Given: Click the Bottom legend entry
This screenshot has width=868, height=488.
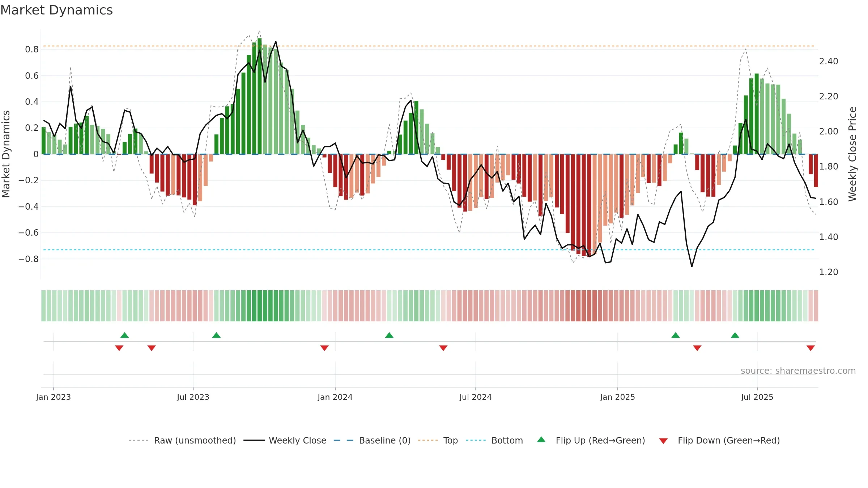Looking at the screenshot, I should (x=494, y=440).
